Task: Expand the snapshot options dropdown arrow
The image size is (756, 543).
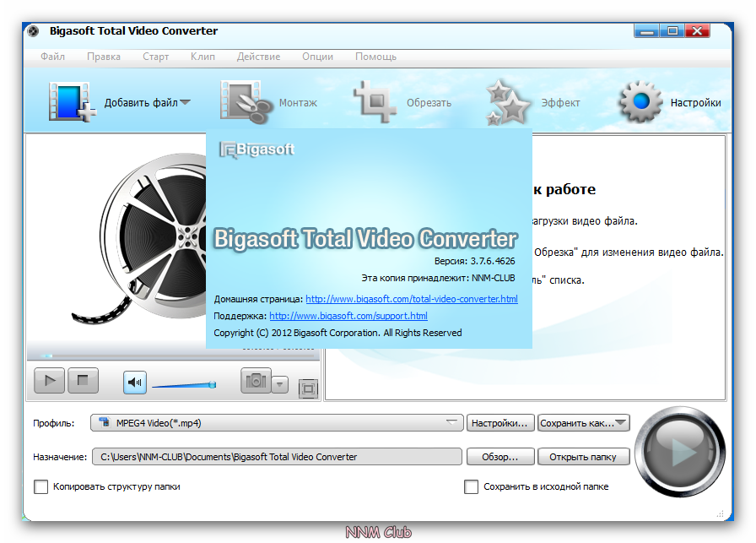Action: coord(279,385)
